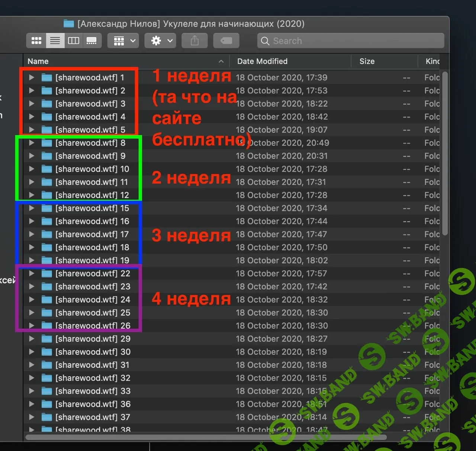Expand disclosure triangle for [sharewood.wtf] 29
476x451 pixels.
(x=32, y=339)
